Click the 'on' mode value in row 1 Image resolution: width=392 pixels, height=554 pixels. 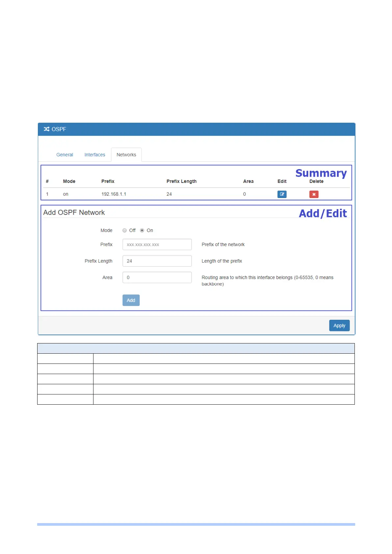tap(65, 194)
